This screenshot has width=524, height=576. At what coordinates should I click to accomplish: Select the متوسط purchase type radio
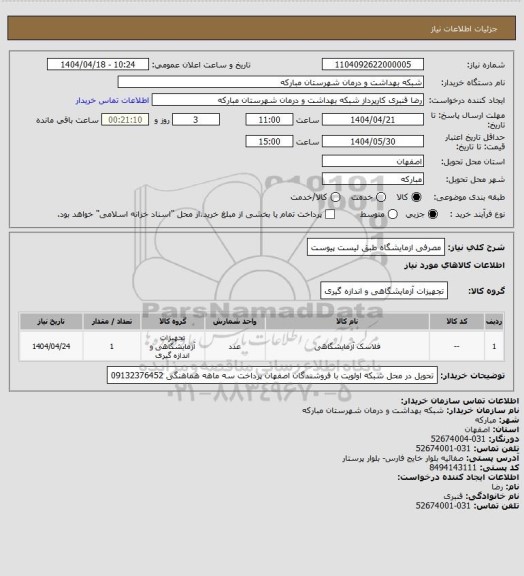(392, 214)
